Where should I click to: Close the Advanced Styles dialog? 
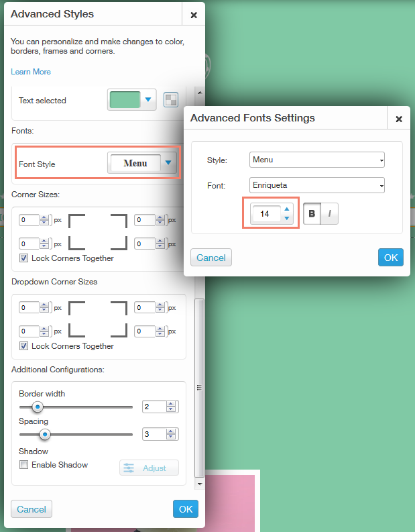[x=194, y=15]
